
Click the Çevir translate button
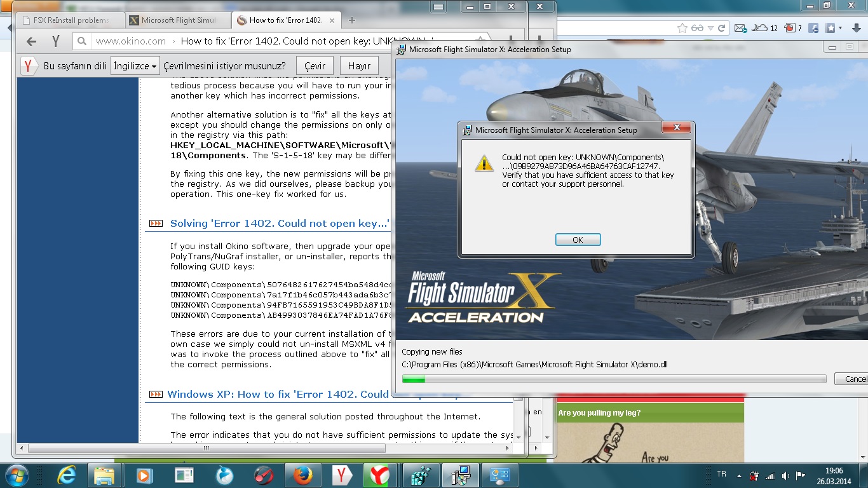315,66
